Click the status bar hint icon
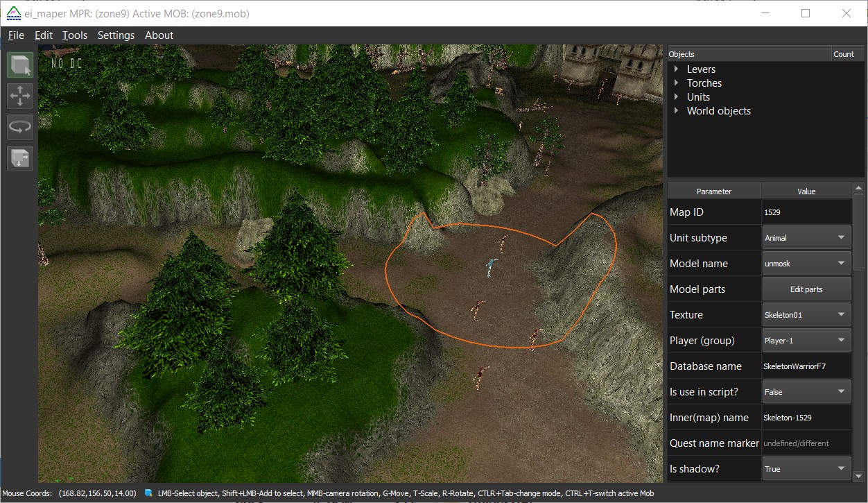 [148, 493]
